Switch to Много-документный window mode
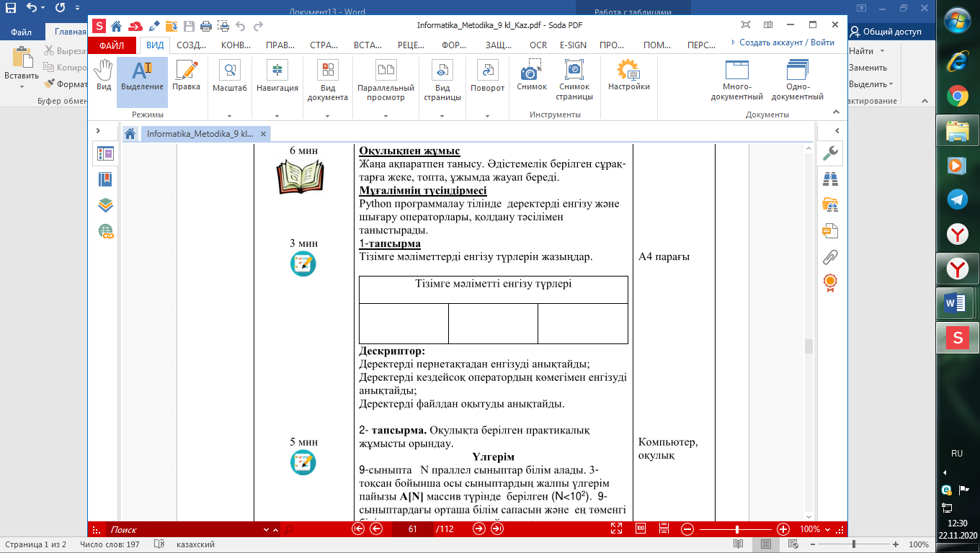 pos(736,79)
